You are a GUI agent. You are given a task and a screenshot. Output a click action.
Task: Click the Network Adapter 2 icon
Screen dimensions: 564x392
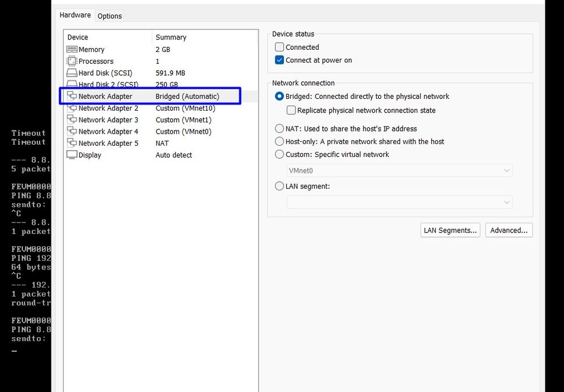(72, 108)
